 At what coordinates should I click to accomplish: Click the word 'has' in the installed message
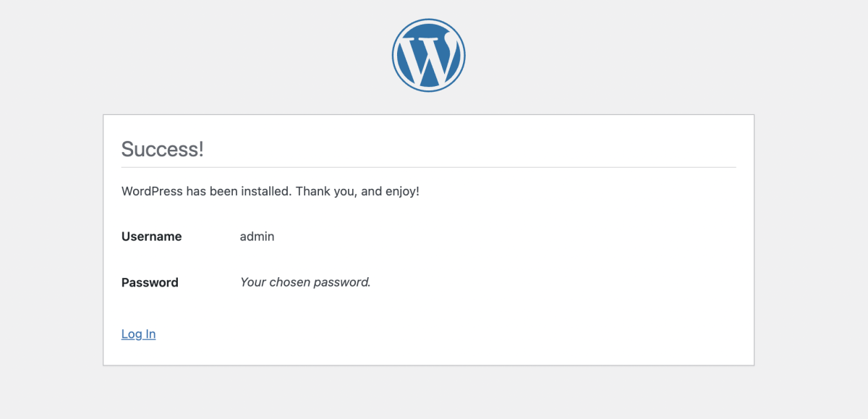pos(196,192)
